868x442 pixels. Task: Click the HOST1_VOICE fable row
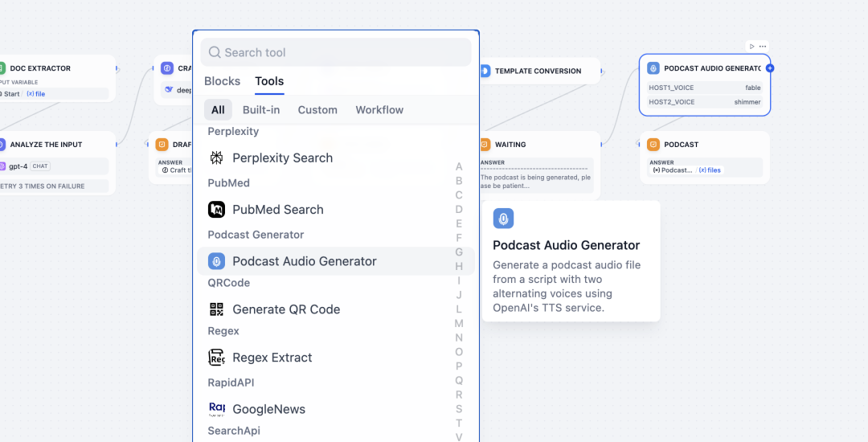705,88
